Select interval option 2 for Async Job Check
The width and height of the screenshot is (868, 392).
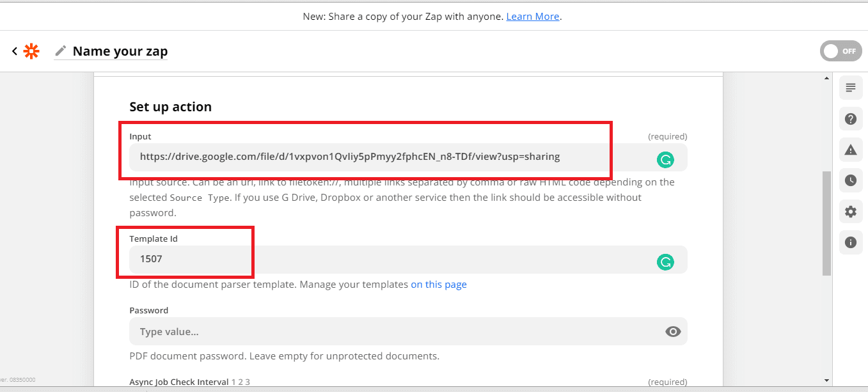pos(241,382)
